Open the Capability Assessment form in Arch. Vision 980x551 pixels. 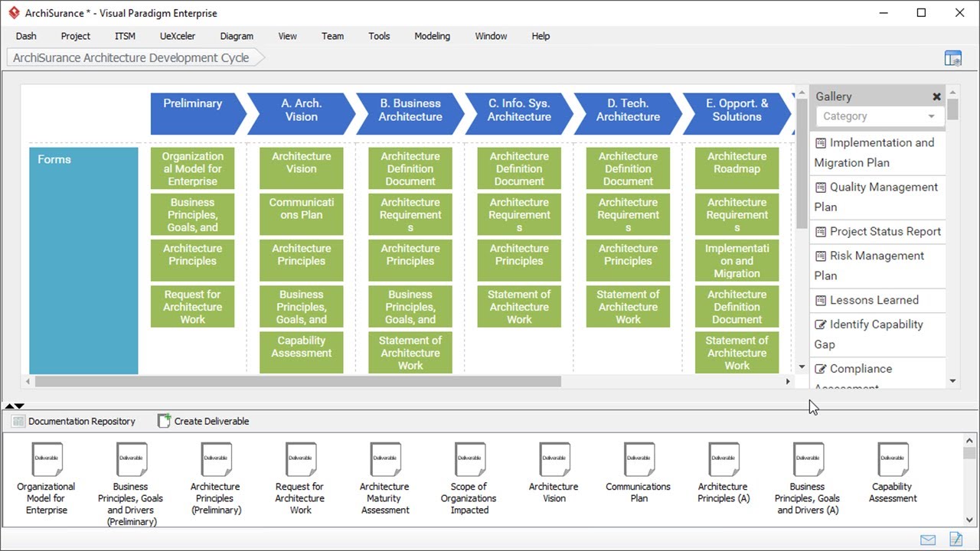(302, 347)
